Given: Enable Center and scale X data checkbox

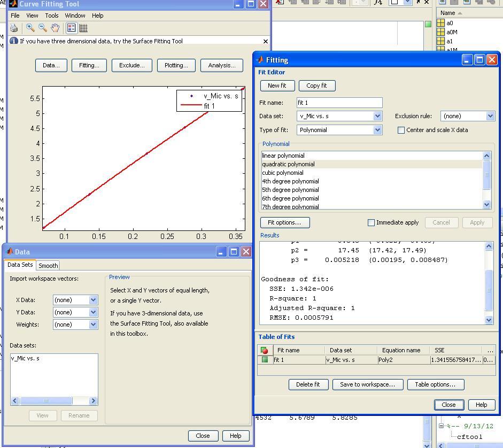Looking at the screenshot, I should tap(401, 130).
